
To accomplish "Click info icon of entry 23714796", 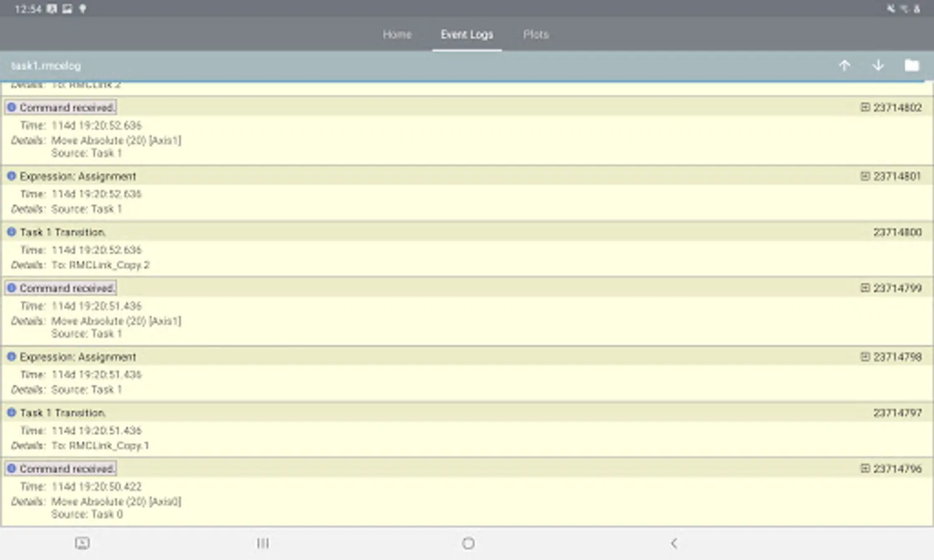I will 11,469.
